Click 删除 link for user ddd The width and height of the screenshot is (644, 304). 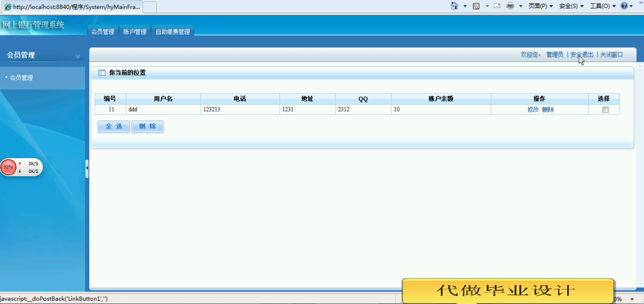pos(548,109)
